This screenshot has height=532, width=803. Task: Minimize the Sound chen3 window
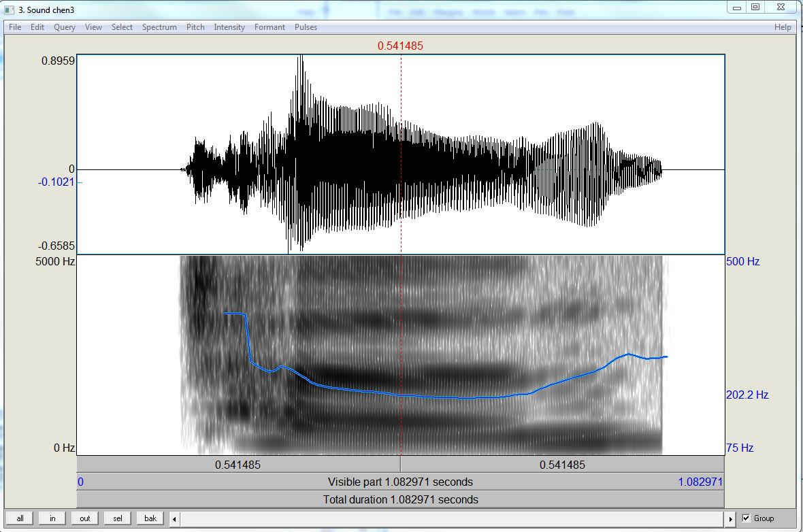click(738, 7)
